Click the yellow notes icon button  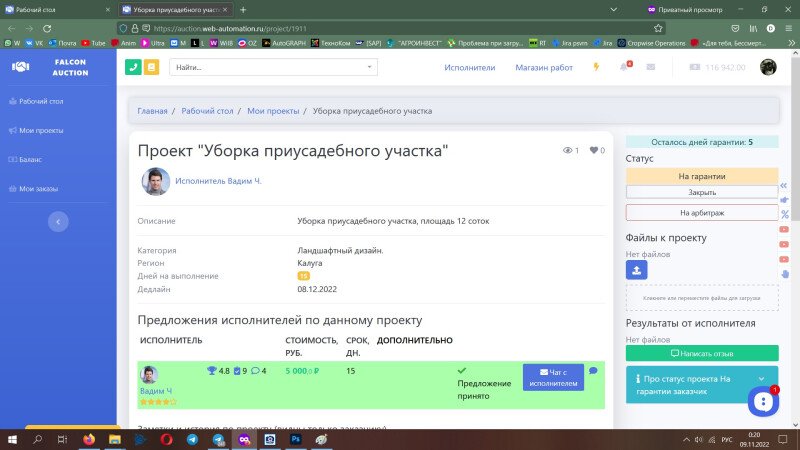[x=152, y=67]
